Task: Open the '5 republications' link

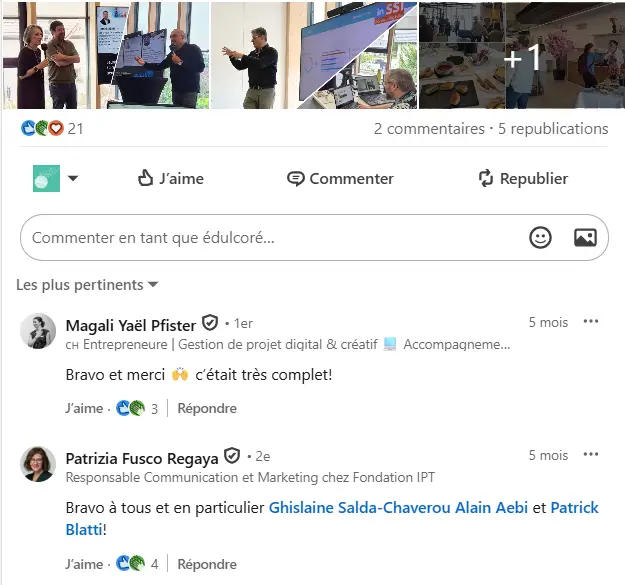Action: click(553, 129)
